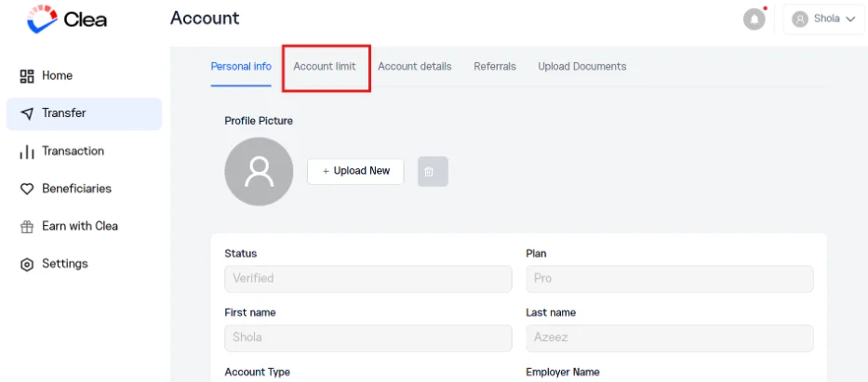Click the Last name field showing Azeez

[670, 337]
